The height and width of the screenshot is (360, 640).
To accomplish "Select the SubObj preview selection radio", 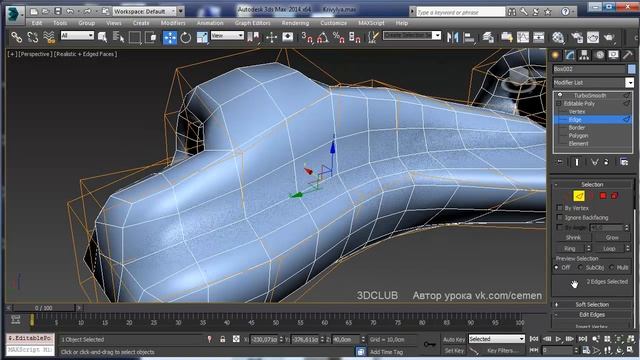I will pos(581,267).
